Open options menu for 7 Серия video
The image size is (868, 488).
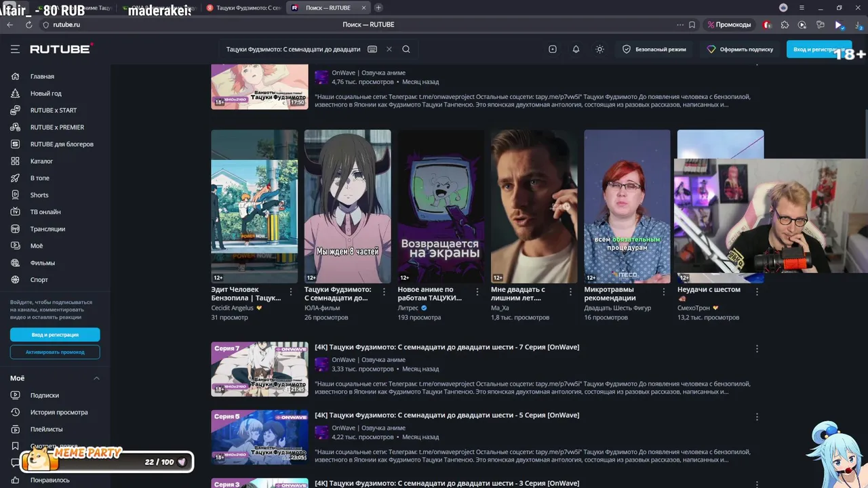coord(757,348)
